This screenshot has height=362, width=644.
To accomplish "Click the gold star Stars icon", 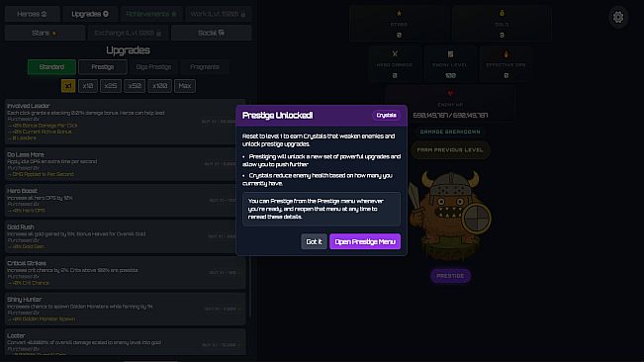I will (399, 13).
